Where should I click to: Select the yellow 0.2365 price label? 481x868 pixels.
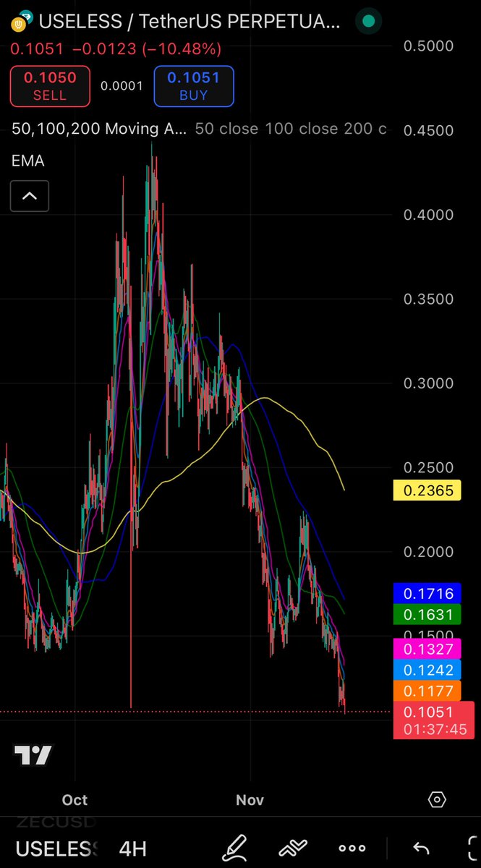coord(427,491)
